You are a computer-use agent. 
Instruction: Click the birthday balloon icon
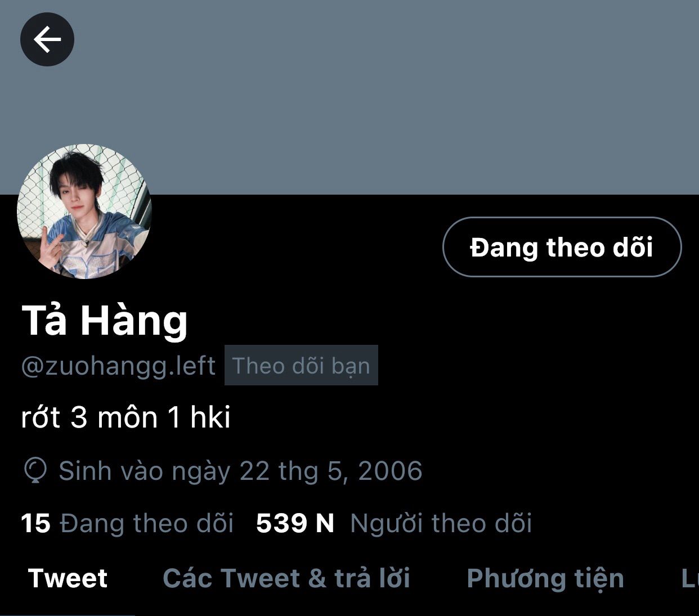35,471
